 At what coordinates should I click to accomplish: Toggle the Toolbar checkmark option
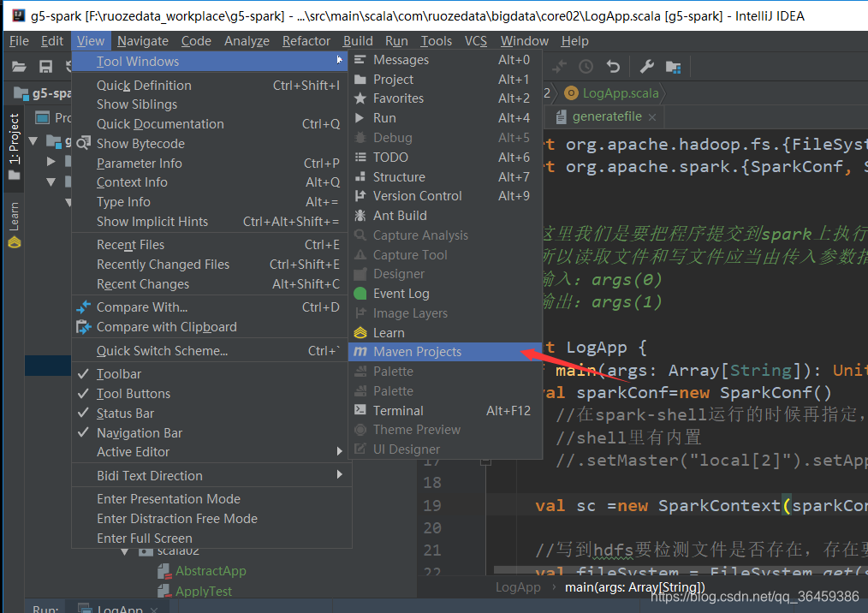[212, 374]
